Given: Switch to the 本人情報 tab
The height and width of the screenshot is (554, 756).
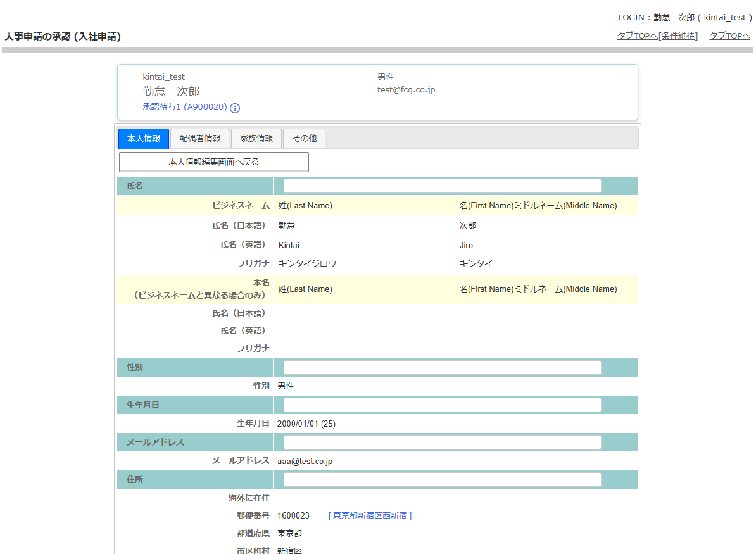Looking at the screenshot, I should (x=144, y=139).
